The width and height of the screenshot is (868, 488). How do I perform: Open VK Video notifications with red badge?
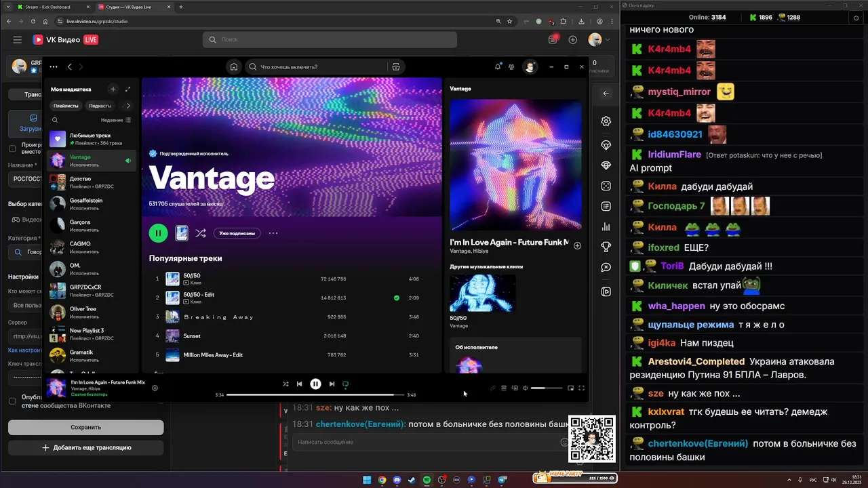pyautogui.click(x=553, y=39)
